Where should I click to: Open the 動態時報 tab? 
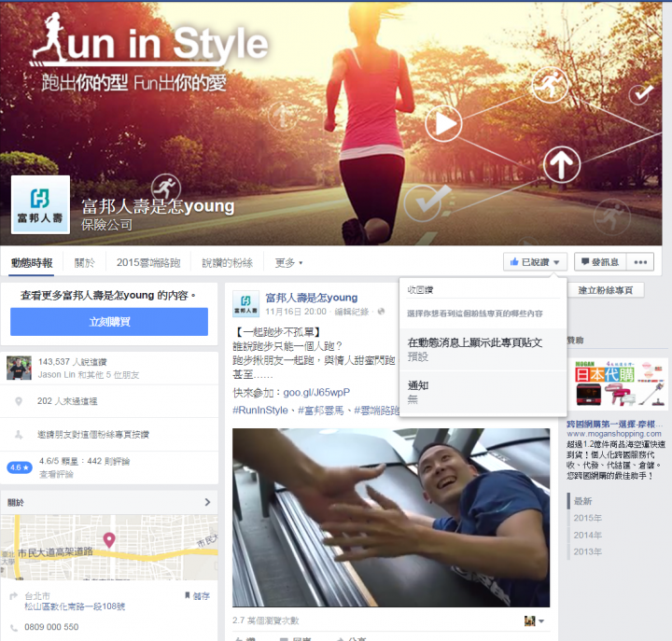pos(32,262)
